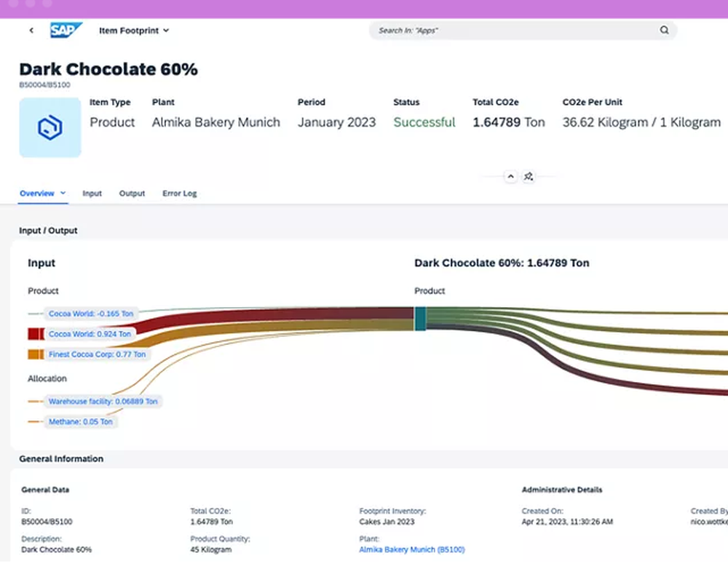Click the Cakes Jan 2023 footprint inventory value
This screenshot has width=728, height=585.
[x=387, y=522]
